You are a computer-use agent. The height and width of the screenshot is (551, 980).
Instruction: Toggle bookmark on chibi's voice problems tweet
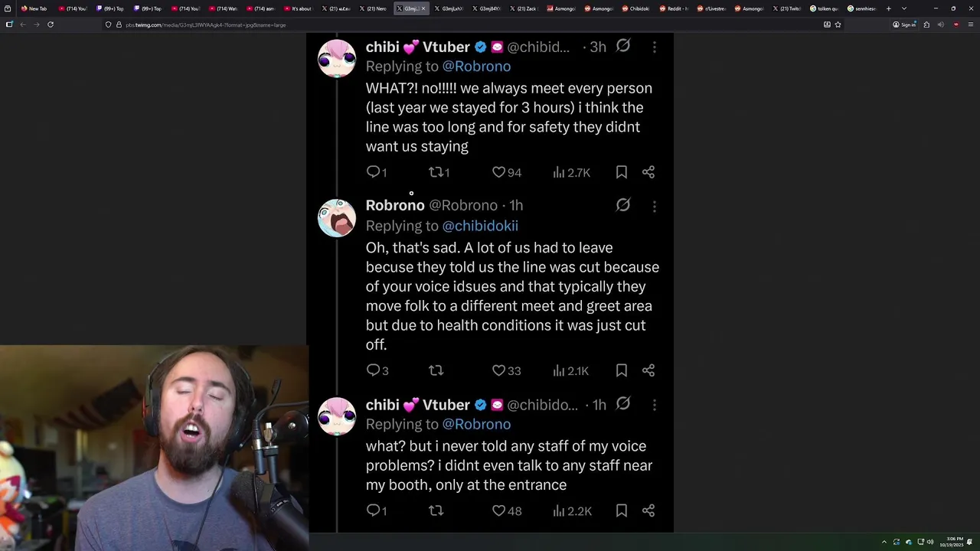click(x=622, y=510)
